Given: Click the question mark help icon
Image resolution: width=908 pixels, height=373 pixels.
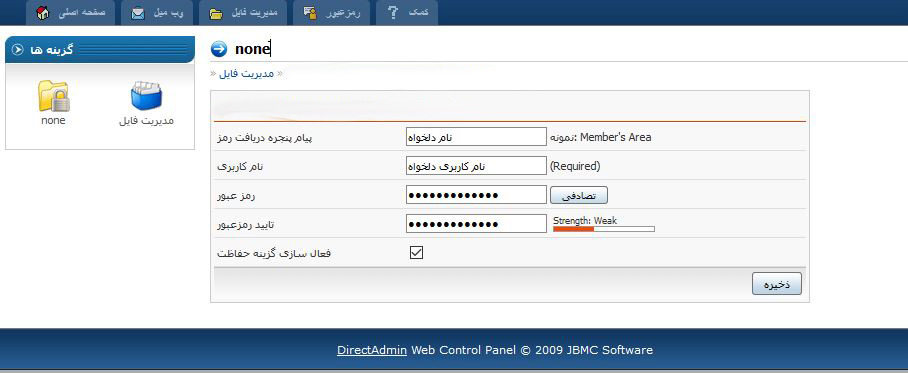Looking at the screenshot, I should (x=392, y=13).
